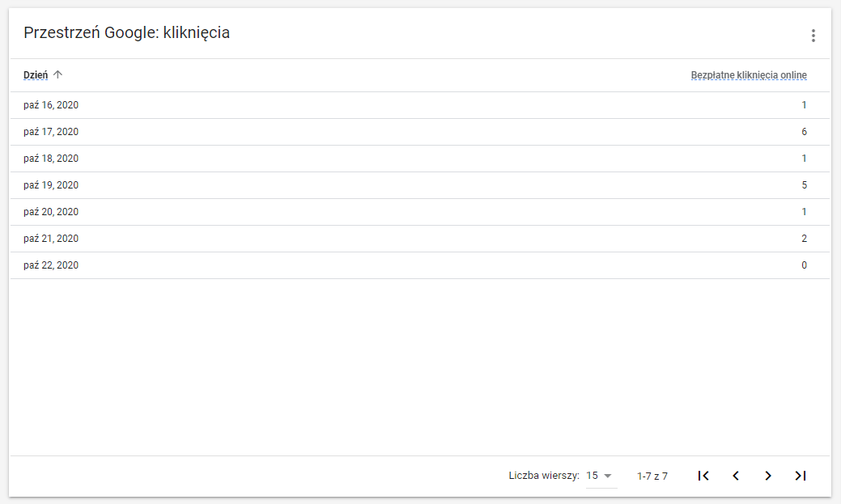This screenshot has height=504, width=841.
Task: Open the three-dot more options menu
Action: 813,36
